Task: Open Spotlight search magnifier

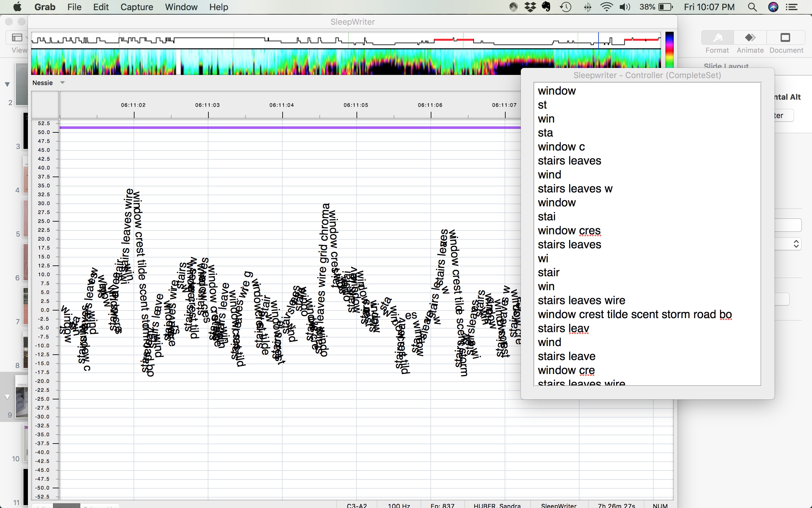Action: 752,7
